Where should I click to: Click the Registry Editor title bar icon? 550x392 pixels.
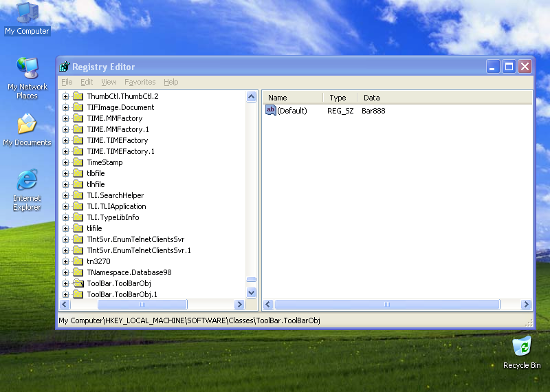[65, 67]
